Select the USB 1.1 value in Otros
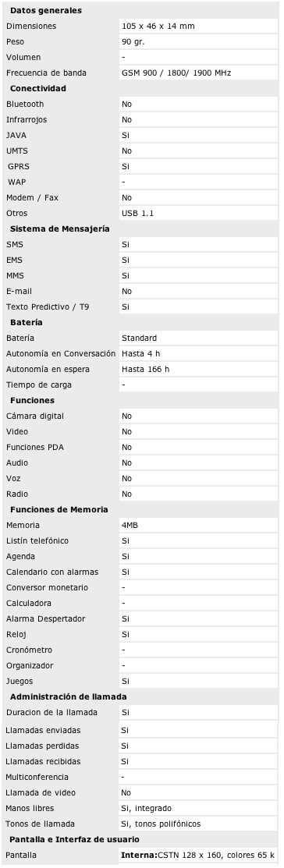 138,213
